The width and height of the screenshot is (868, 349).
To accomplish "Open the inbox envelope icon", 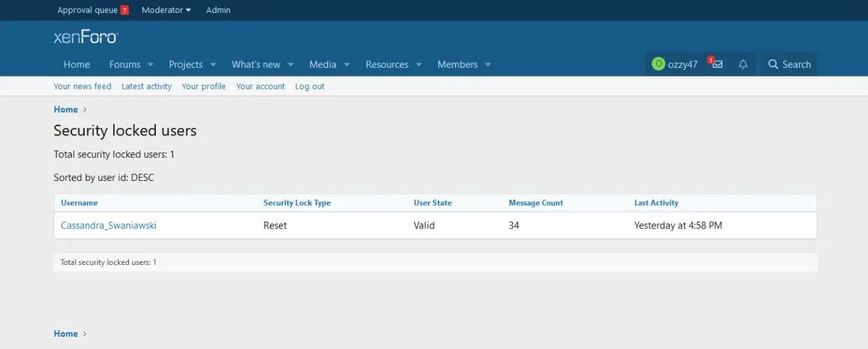I will [717, 64].
